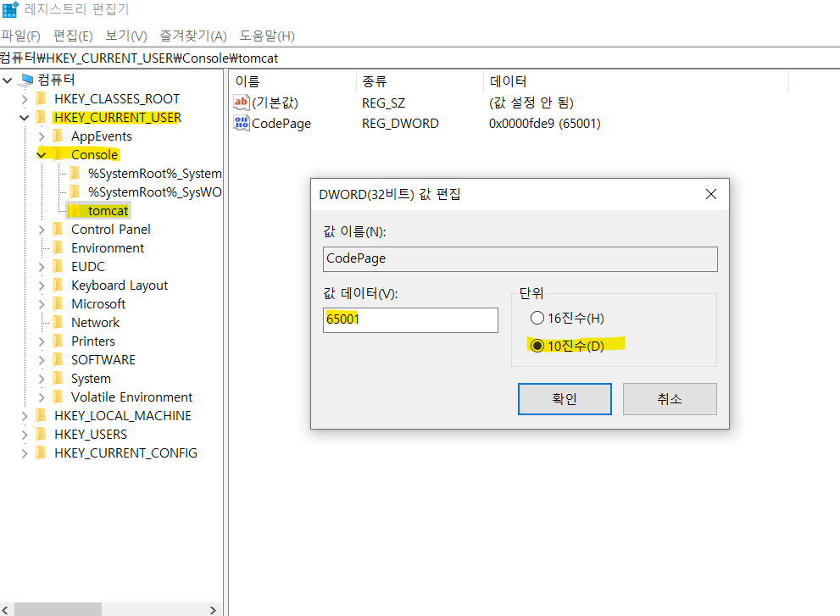The width and height of the screenshot is (840, 616).
Task: Open the 편집(E) menu
Action: pyautogui.click(x=73, y=36)
